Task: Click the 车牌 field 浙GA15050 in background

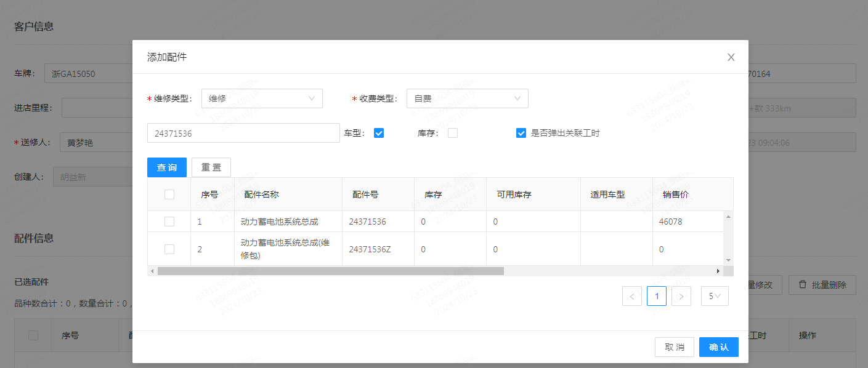Action: pyautogui.click(x=89, y=74)
